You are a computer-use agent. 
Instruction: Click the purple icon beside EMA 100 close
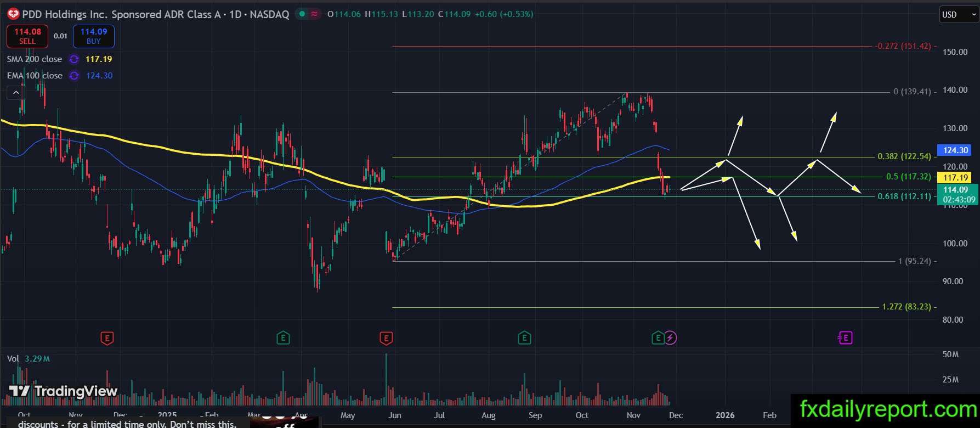(74, 76)
